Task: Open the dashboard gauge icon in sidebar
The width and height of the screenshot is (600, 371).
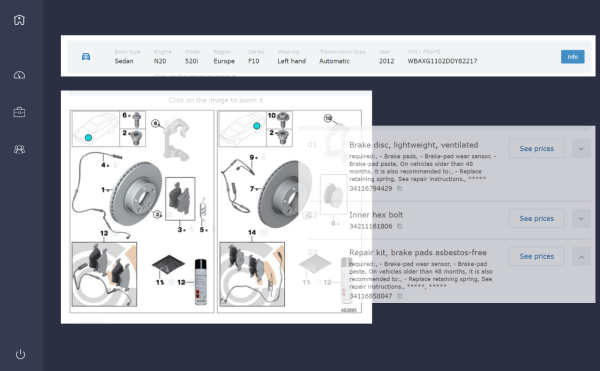Action: (x=19, y=75)
